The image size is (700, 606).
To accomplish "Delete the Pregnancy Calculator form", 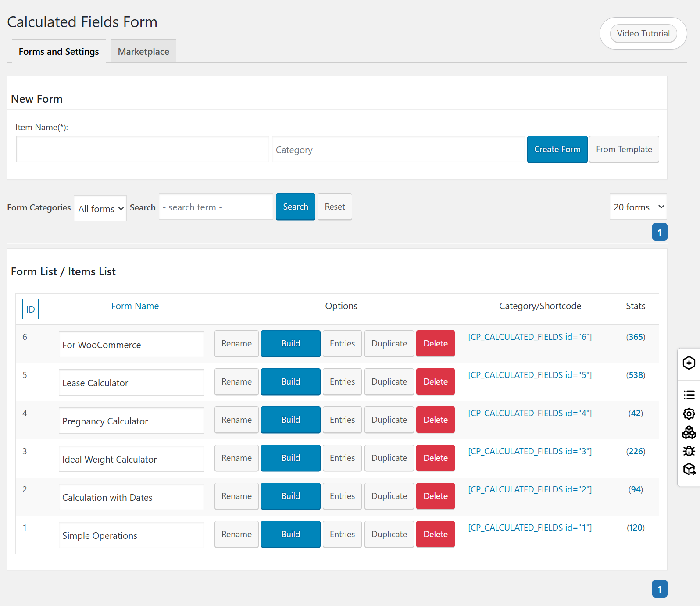I will (436, 420).
